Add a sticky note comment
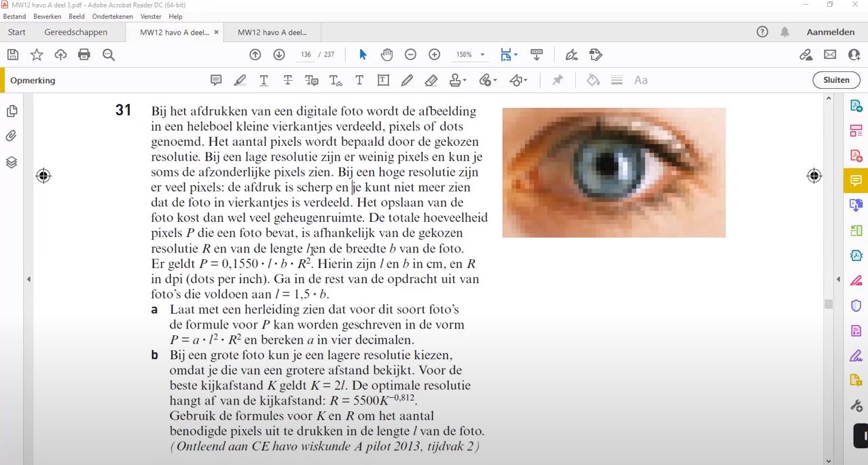 [x=216, y=80]
